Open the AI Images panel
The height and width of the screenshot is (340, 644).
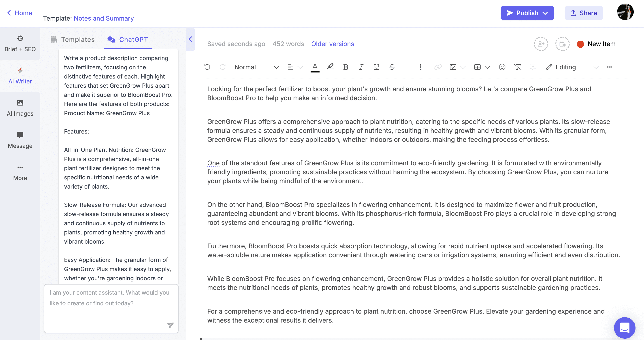pyautogui.click(x=20, y=108)
